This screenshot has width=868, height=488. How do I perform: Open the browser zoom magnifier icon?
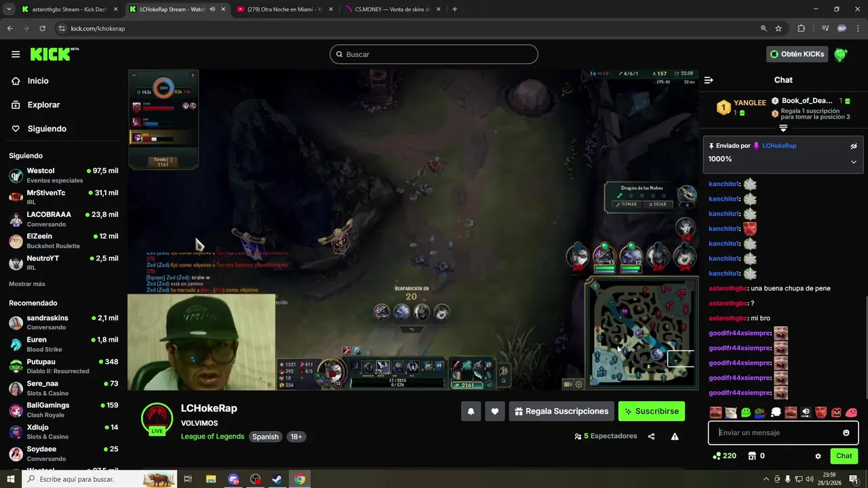tap(764, 28)
